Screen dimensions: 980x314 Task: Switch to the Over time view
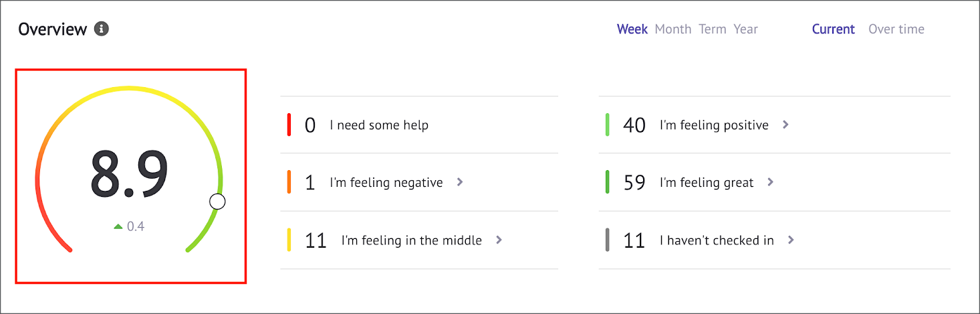896,29
